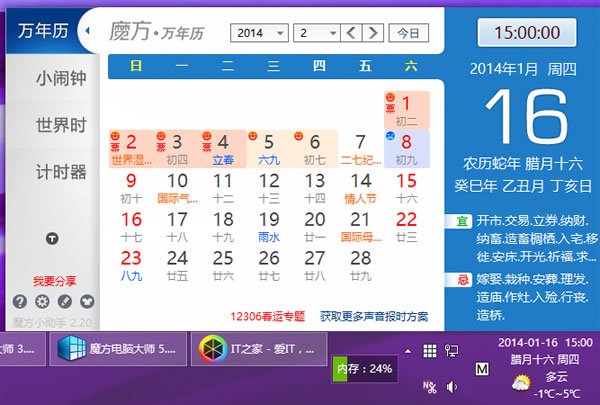Go to next month arrow button
The height and width of the screenshot is (405, 600).
373,33
